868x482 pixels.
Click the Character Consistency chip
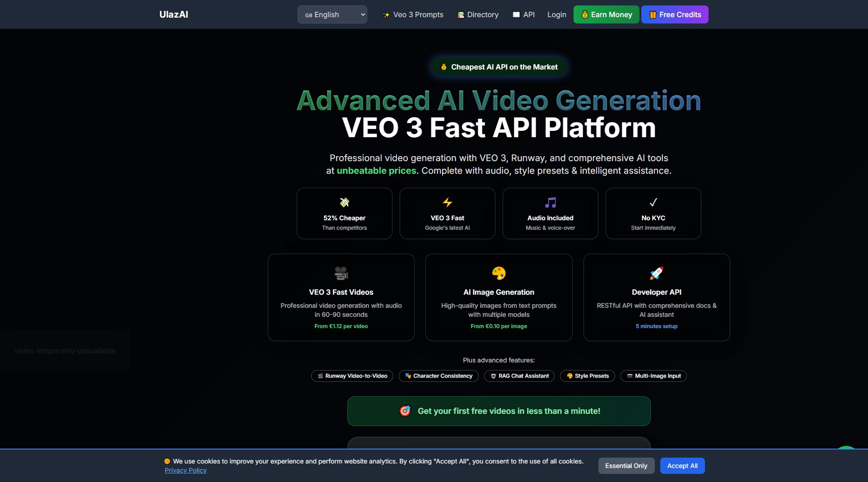439,376
